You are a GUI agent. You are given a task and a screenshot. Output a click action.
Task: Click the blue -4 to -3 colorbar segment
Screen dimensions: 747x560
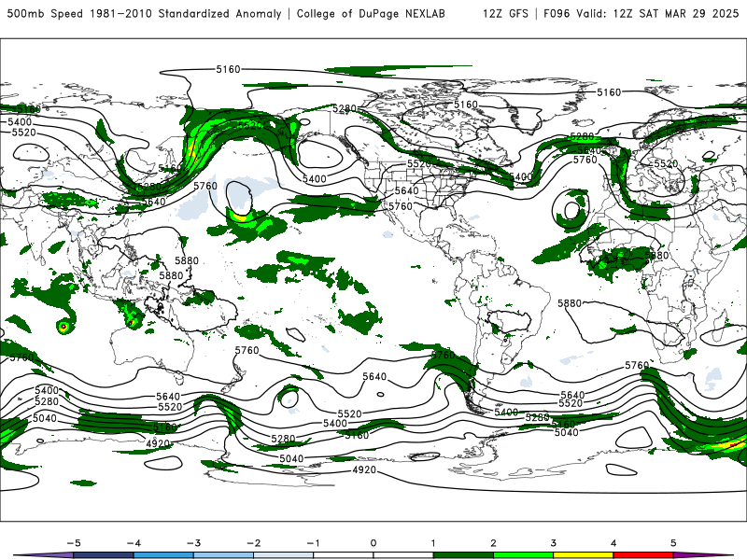click(x=163, y=555)
